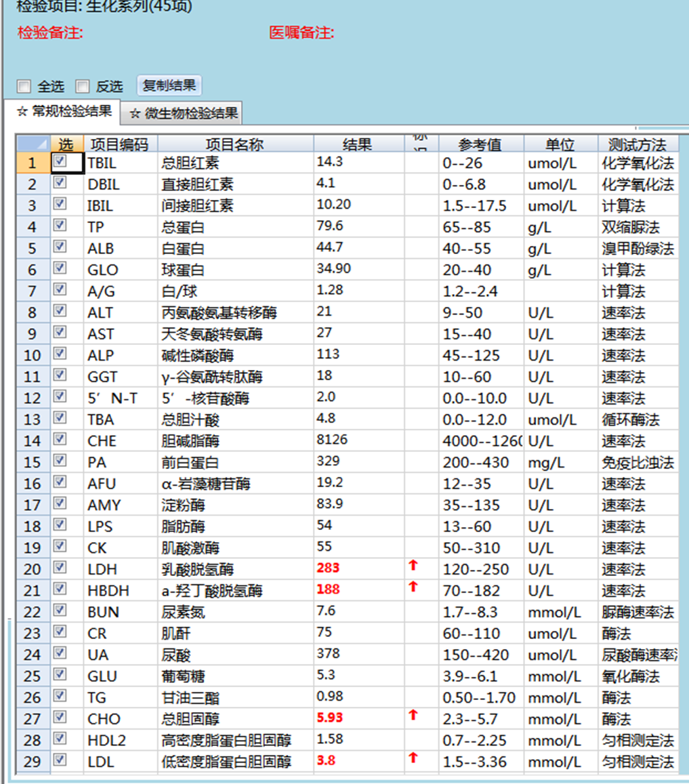Select the 直接胆红素 item name cell

pos(236,184)
